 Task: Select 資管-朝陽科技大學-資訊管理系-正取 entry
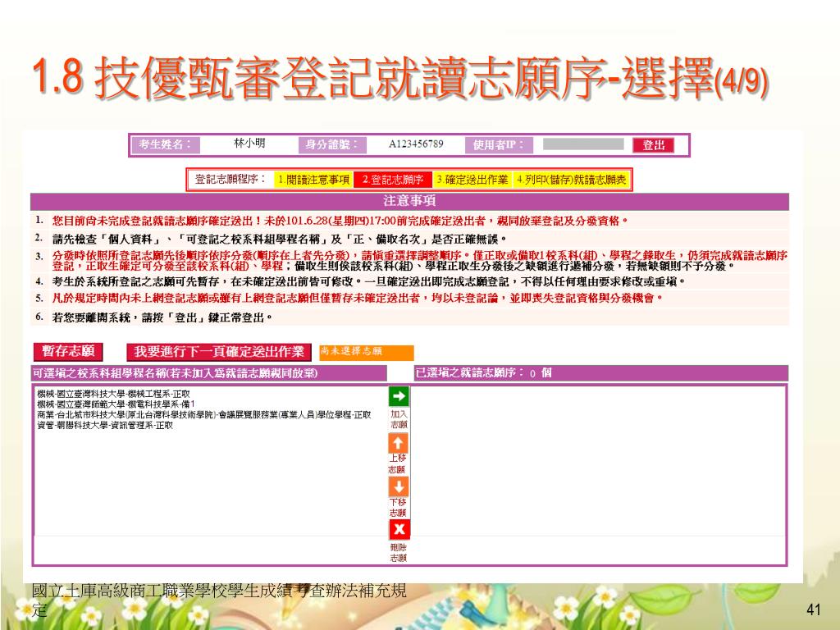click(105, 426)
